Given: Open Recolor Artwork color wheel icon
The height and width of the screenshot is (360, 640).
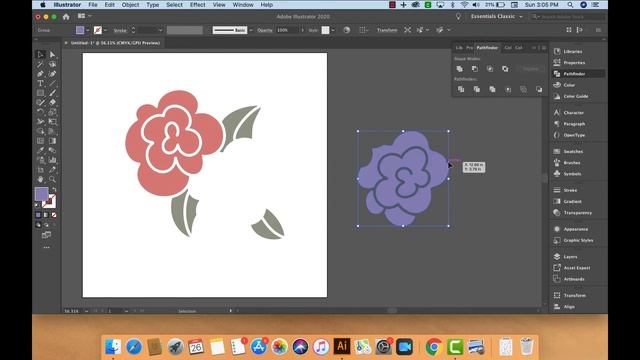Looking at the screenshot, I should tap(347, 30).
